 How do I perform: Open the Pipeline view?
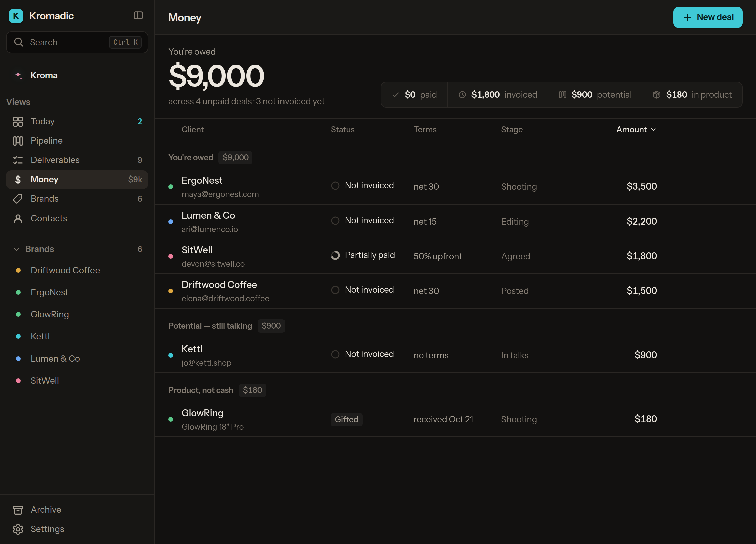pyautogui.click(x=77, y=141)
